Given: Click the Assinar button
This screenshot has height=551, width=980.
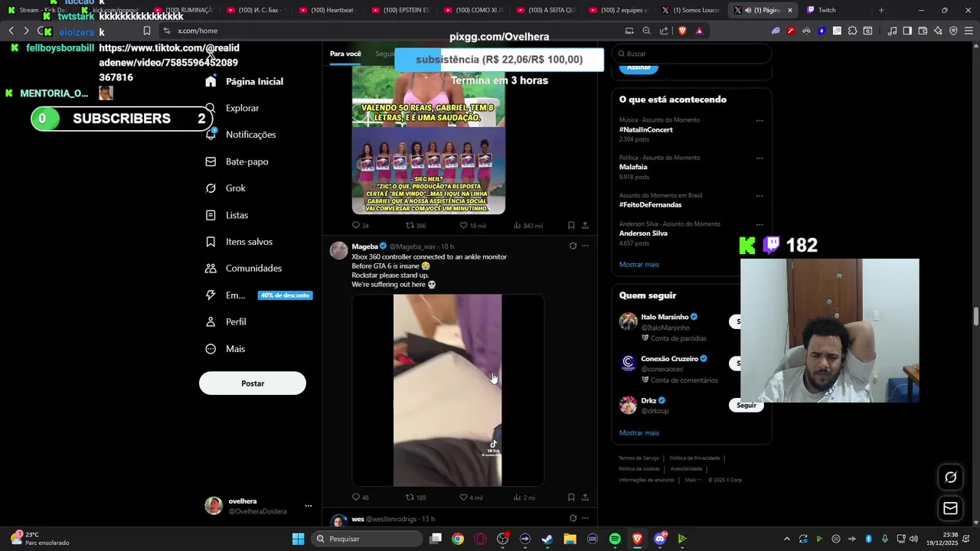Looking at the screenshot, I should tap(639, 67).
